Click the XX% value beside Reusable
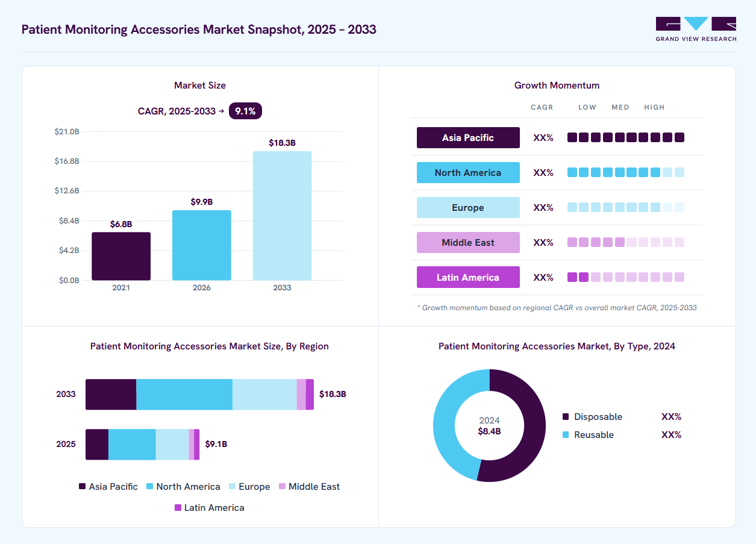Screen dimensions: 756x544 coord(671,435)
